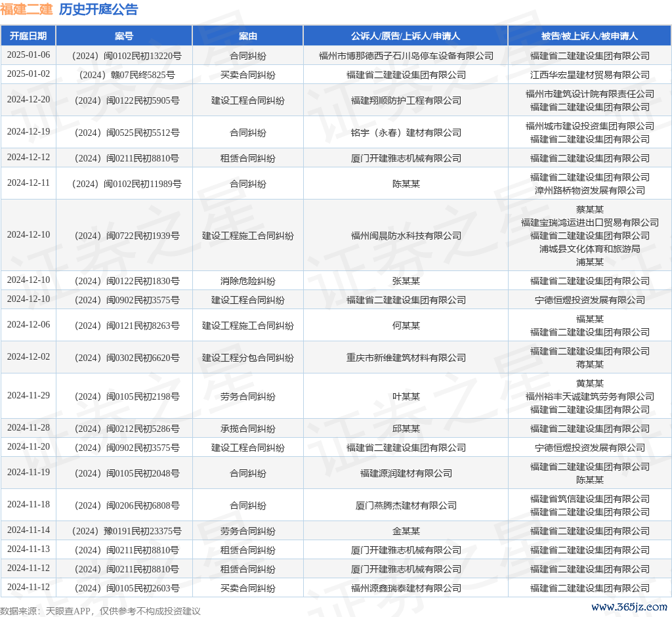
Task: Select the date 2024-12-12
Action: coord(28,158)
